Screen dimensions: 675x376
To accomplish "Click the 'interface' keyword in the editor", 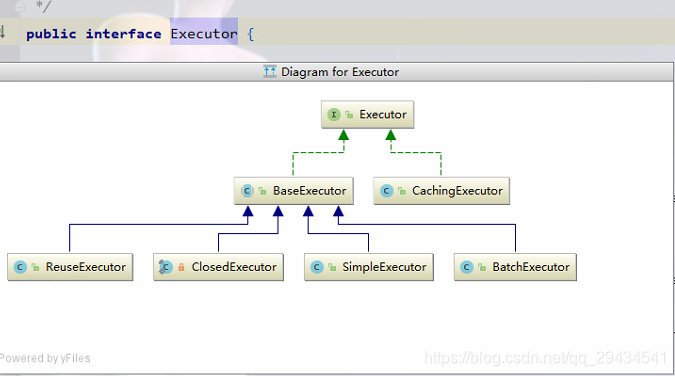I will point(124,34).
